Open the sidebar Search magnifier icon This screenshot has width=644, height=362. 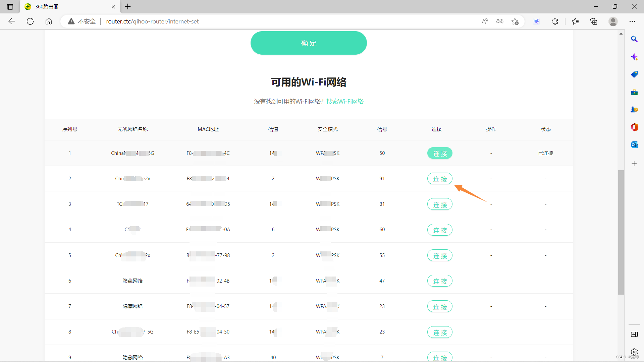(634, 39)
